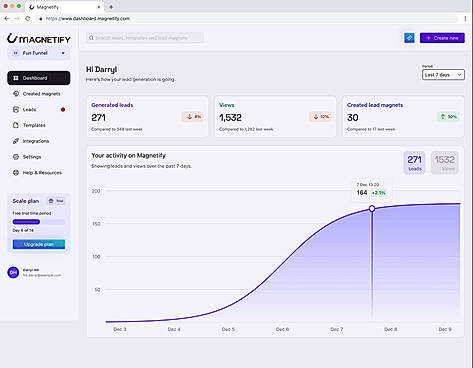Click the Created magnets sidebar icon
Viewport: 473px width, 368px height.
pyautogui.click(x=16, y=94)
